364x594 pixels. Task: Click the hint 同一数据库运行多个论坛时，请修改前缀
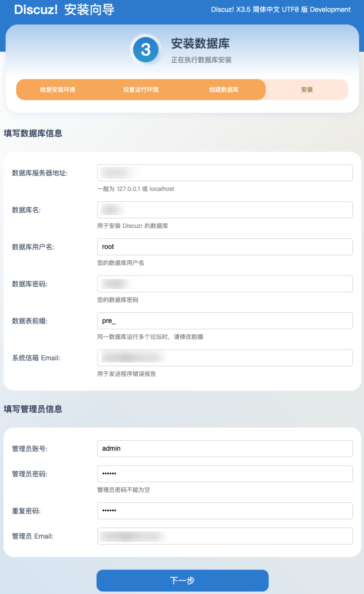click(x=150, y=337)
